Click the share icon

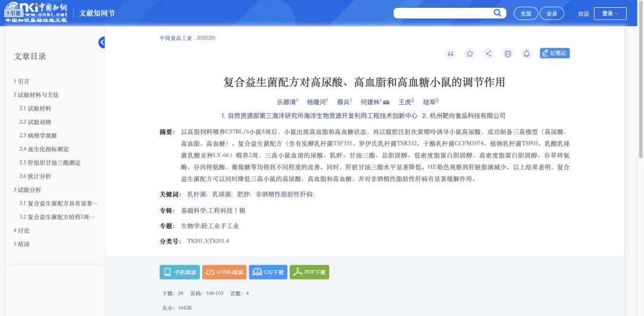(489, 54)
